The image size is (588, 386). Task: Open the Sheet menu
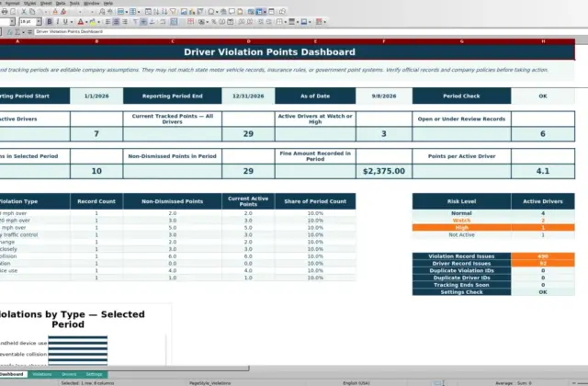[x=46, y=3]
